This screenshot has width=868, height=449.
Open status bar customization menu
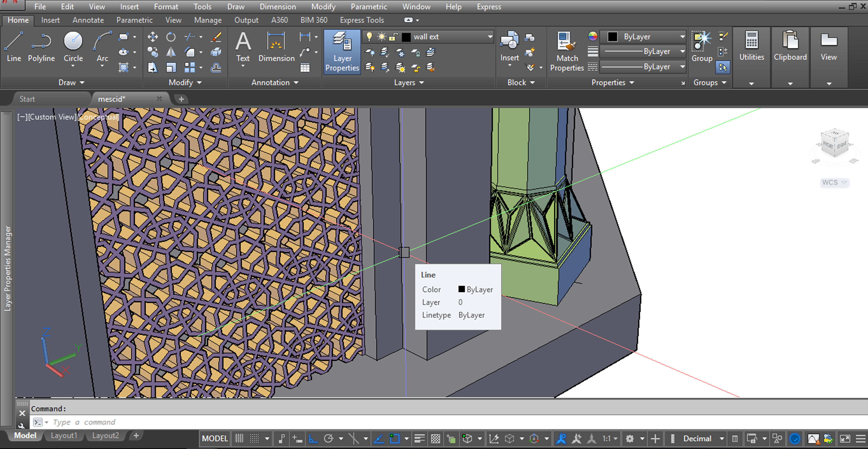tap(861, 439)
